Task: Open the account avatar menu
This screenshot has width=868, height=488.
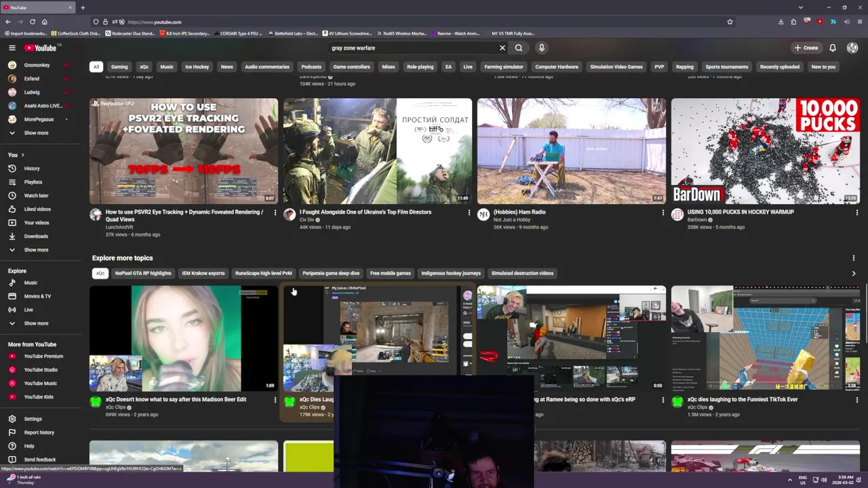Action: tap(852, 48)
